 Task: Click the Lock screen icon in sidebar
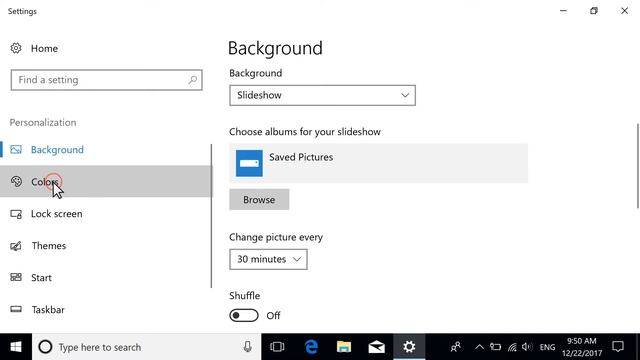click(16, 213)
